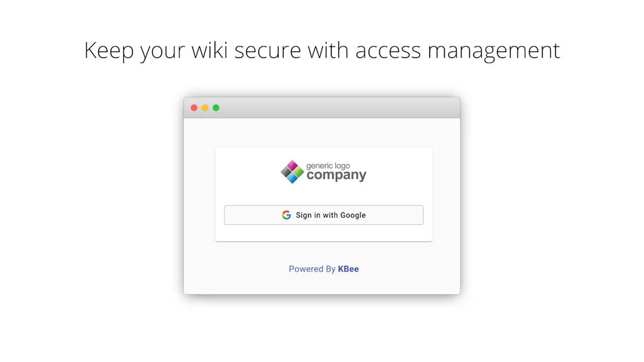The image size is (644, 362).
Task: Click the small "generic logo" text
Action: (x=328, y=166)
